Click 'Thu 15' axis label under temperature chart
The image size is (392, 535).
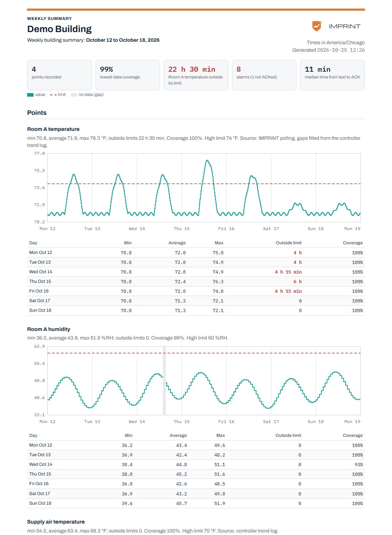point(182,229)
